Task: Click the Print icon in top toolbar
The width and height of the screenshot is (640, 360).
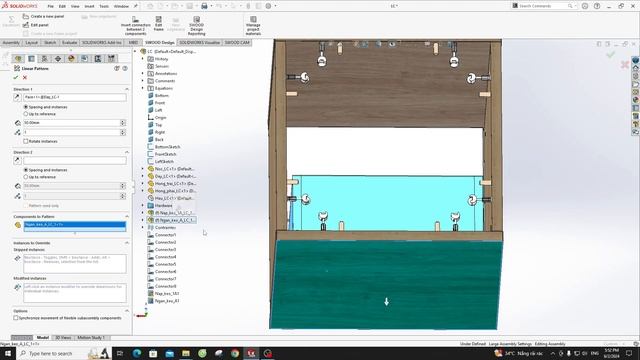Action: pos(204,6)
